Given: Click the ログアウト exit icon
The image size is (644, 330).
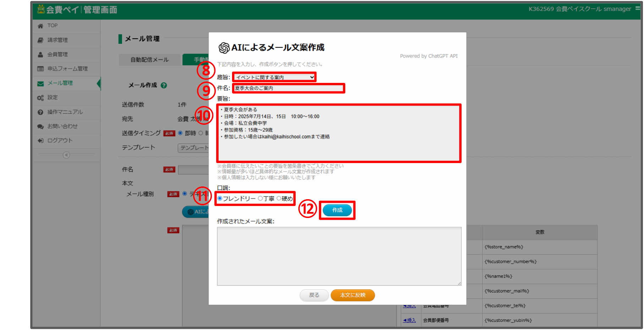Looking at the screenshot, I should [x=40, y=141].
